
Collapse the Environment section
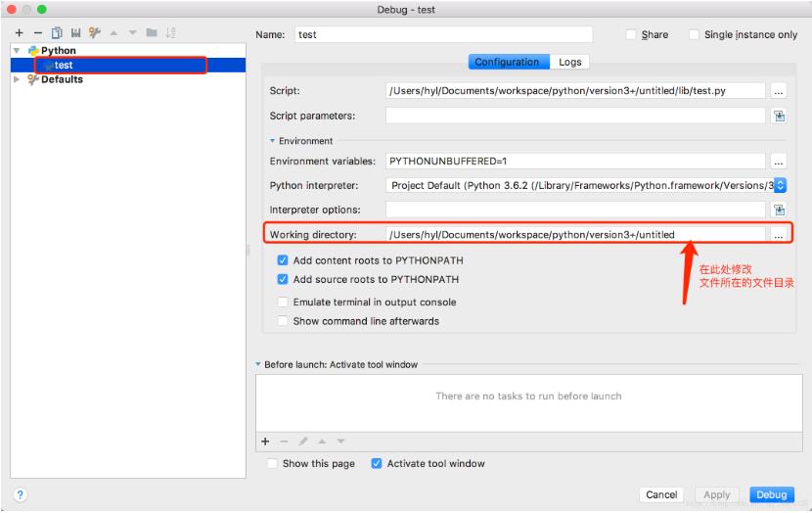(x=273, y=141)
